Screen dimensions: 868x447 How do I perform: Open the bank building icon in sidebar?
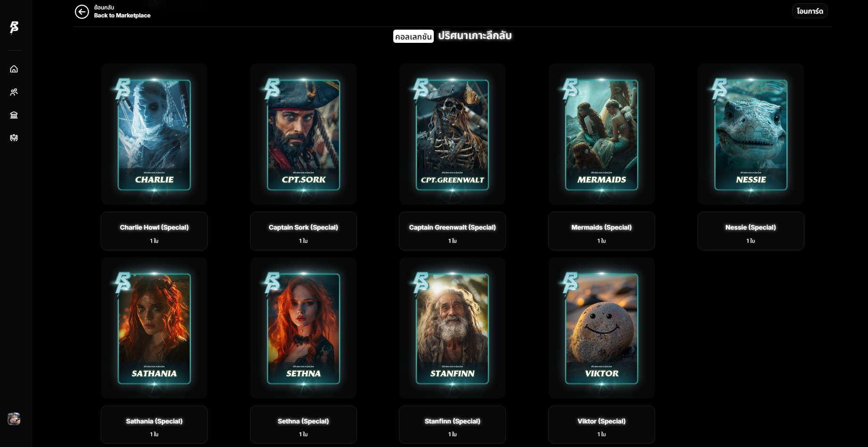click(x=14, y=115)
